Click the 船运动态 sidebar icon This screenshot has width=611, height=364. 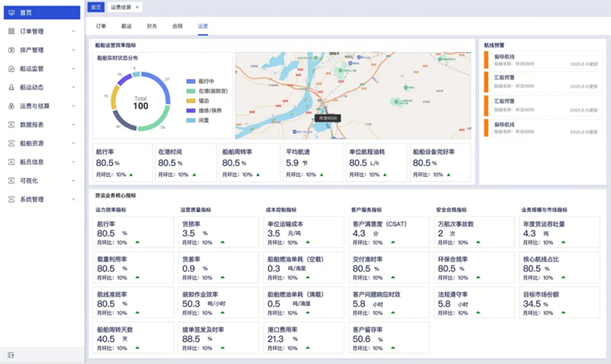coord(11,87)
